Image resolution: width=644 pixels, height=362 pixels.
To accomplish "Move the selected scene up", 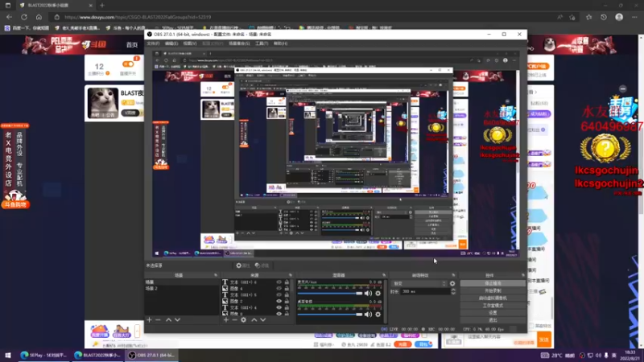I will pyautogui.click(x=168, y=319).
